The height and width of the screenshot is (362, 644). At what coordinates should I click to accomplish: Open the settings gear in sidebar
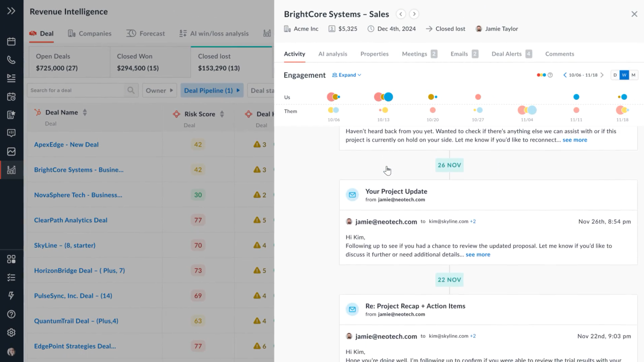click(x=11, y=333)
